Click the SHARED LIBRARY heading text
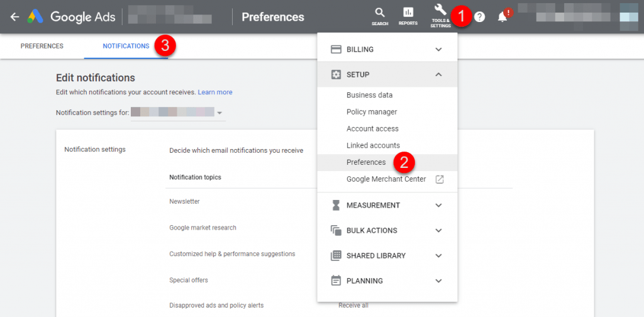The width and height of the screenshot is (644, 317). pyautogui.click(x=376, y=256)
